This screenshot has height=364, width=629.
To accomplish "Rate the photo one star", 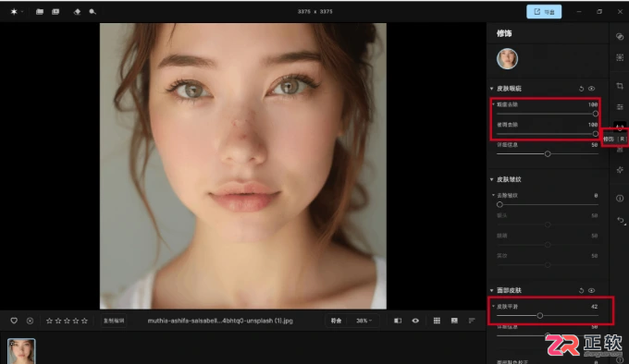I will point(49,321).
